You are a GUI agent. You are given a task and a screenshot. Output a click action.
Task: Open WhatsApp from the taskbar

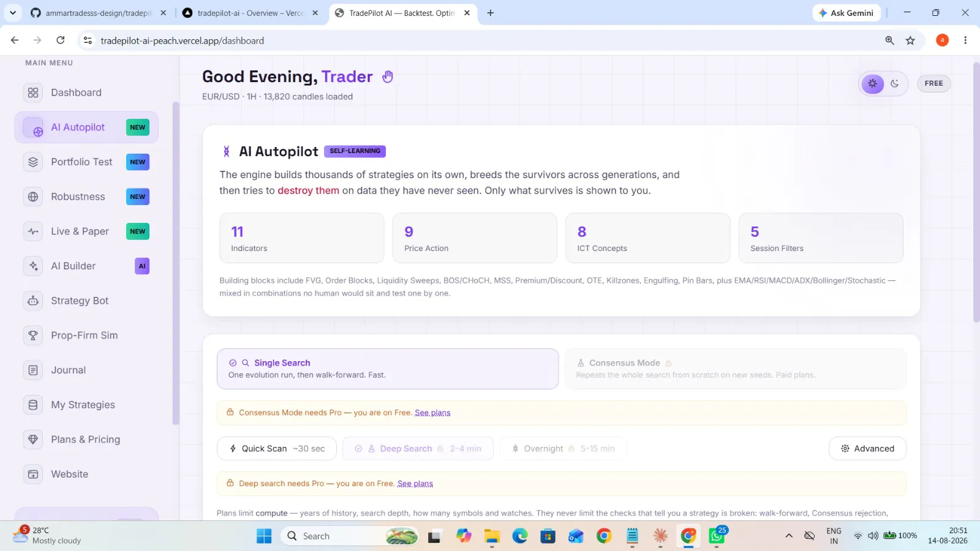tap(717, 536)
